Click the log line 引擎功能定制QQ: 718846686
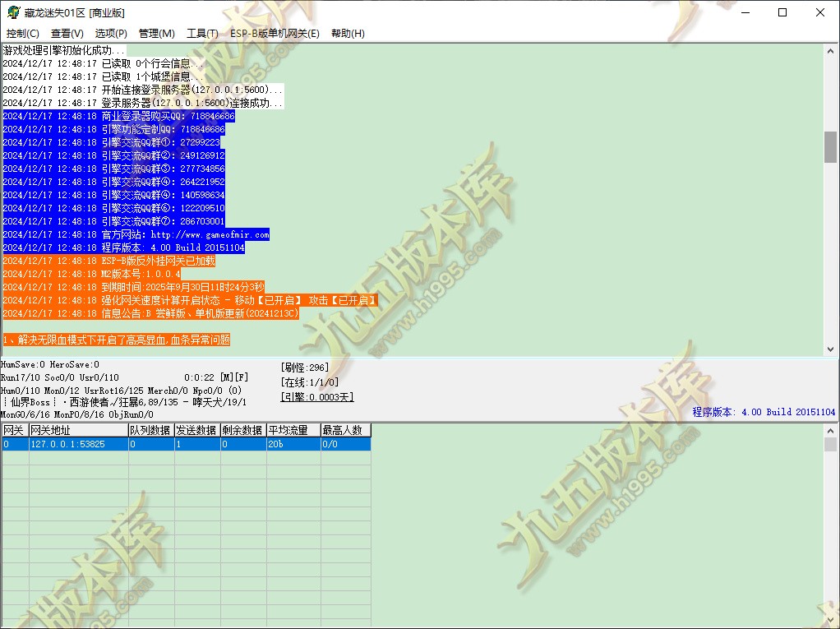The height and width of the screenshot is (629, 840). point(114,129)
